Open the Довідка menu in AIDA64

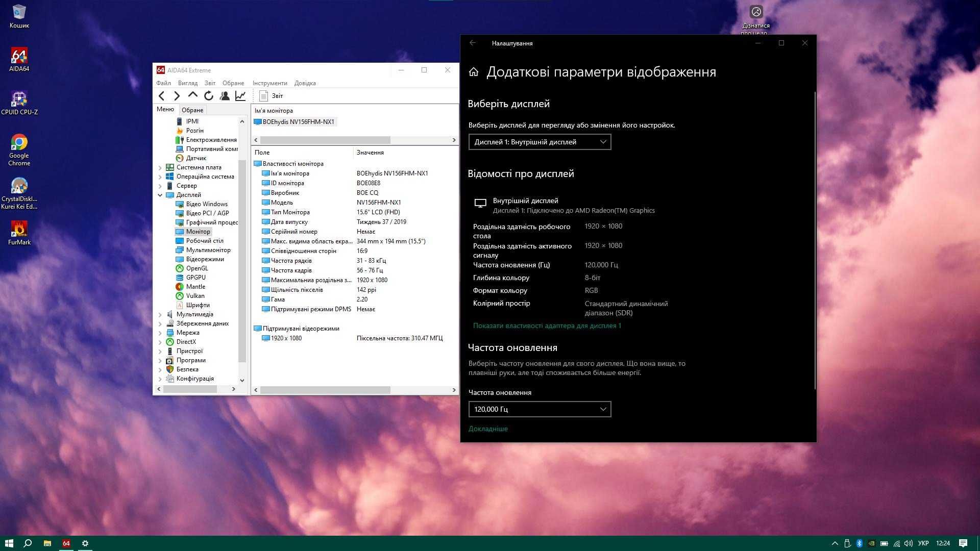click(x=305, y=83)
